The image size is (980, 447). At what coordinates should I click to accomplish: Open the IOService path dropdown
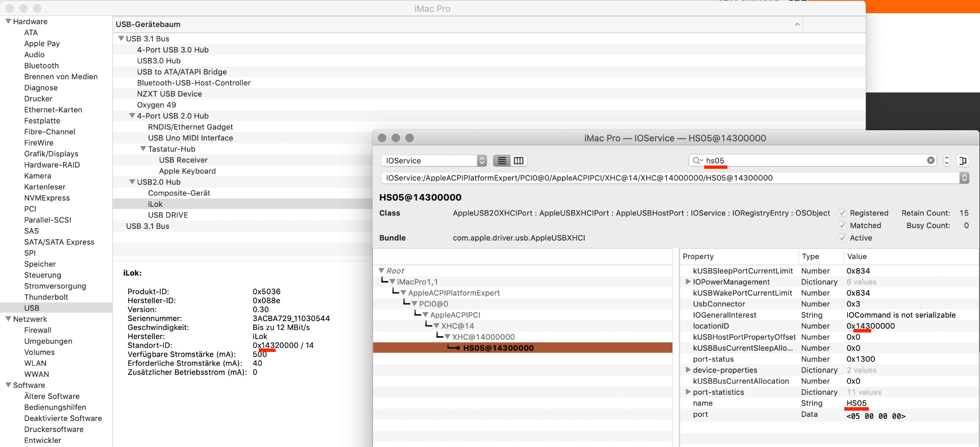(x=964, y=178)
